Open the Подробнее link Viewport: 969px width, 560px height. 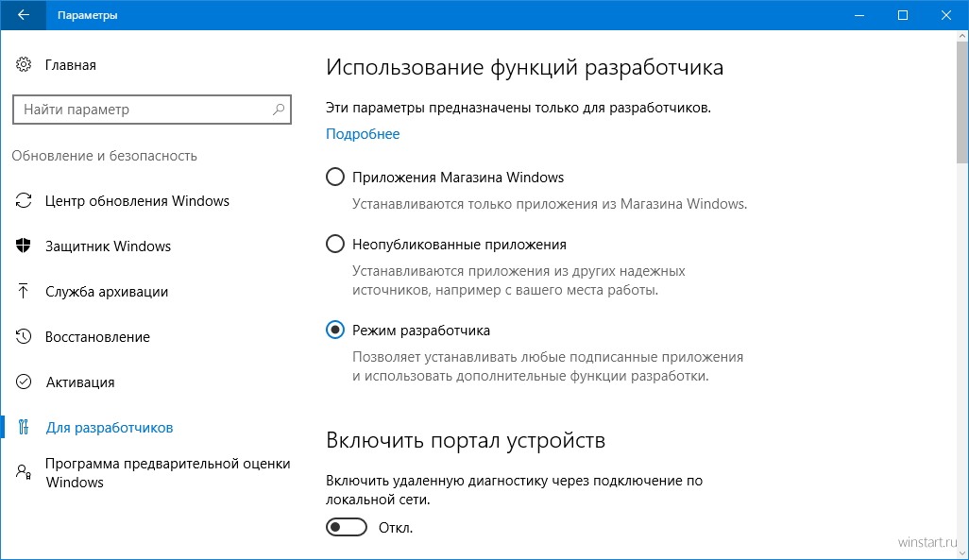pyautogui.click(x=363, y=134)
